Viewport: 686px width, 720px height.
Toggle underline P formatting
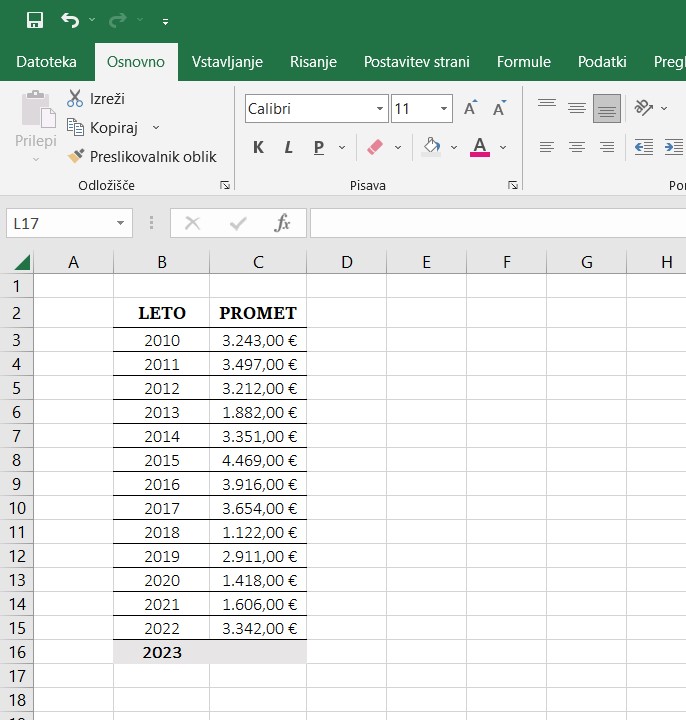click(319, 147)
